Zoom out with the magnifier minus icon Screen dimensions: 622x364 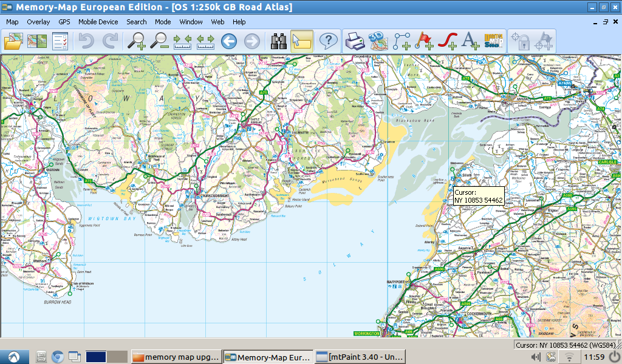tap(160, 41)
